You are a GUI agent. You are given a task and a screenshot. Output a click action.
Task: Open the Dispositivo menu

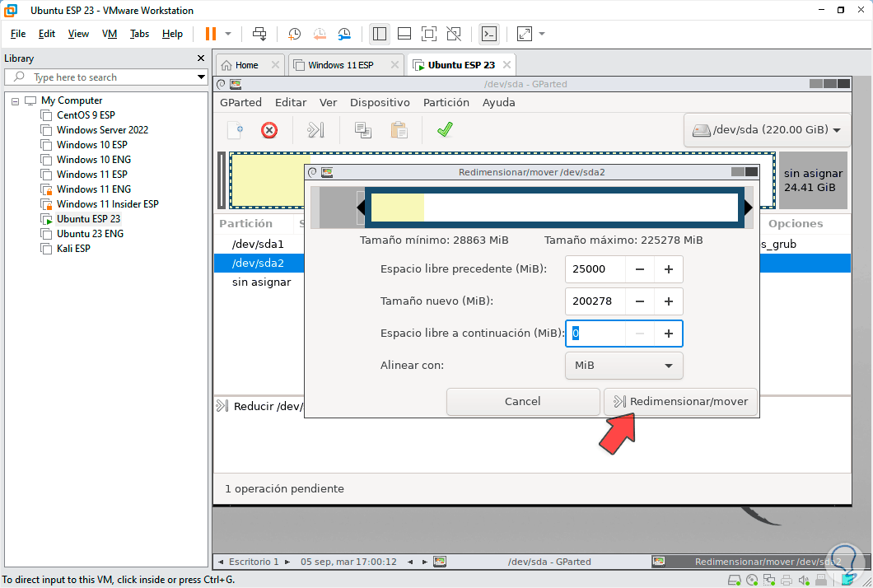pyautogui.click(x=380, y=102)
